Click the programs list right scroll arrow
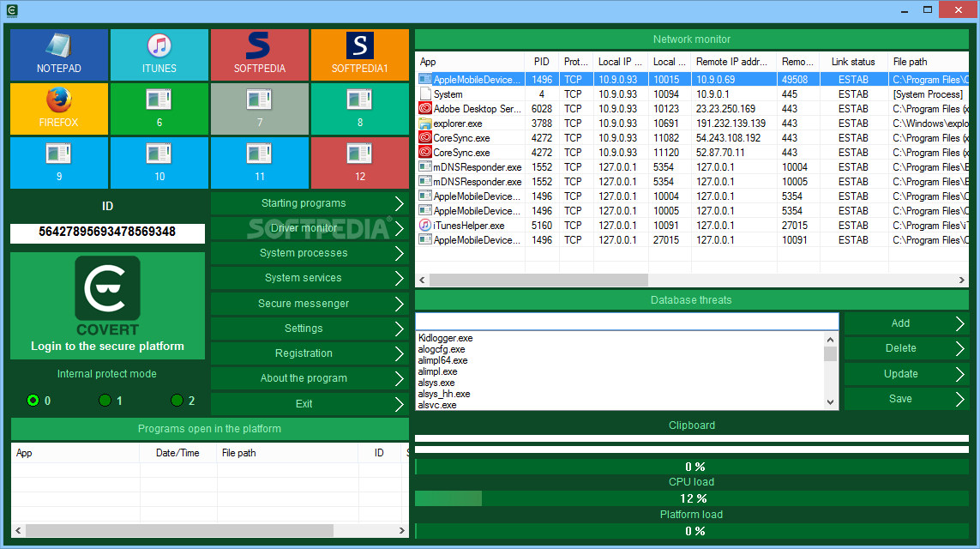The image size is (980, 549). (402, 530)
